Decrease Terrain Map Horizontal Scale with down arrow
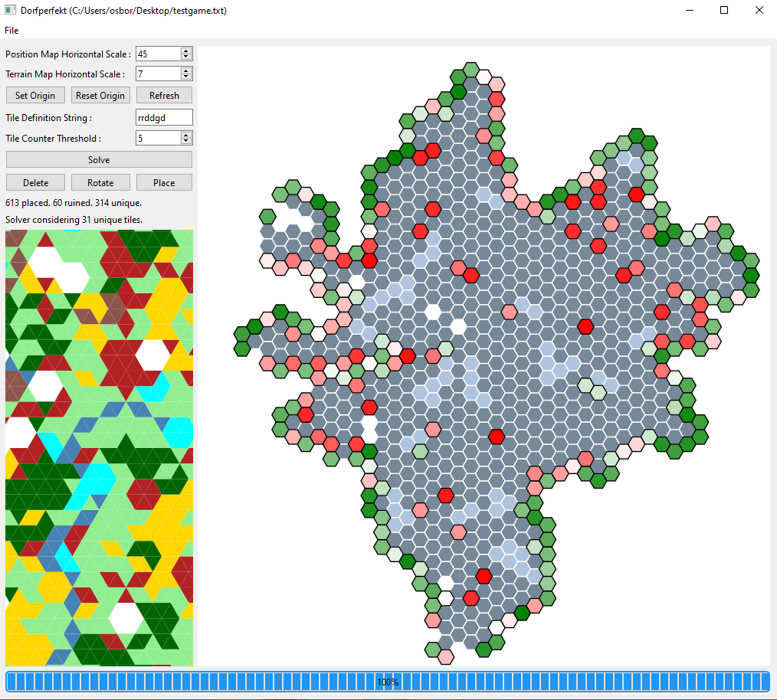The image size is (777, 700). point(186,77)
